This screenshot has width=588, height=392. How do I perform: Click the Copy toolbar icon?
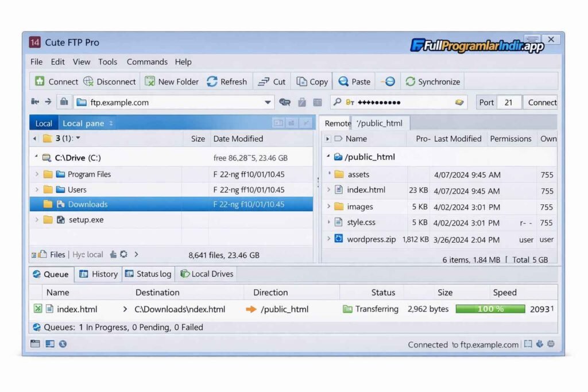(x=301, y=81)
